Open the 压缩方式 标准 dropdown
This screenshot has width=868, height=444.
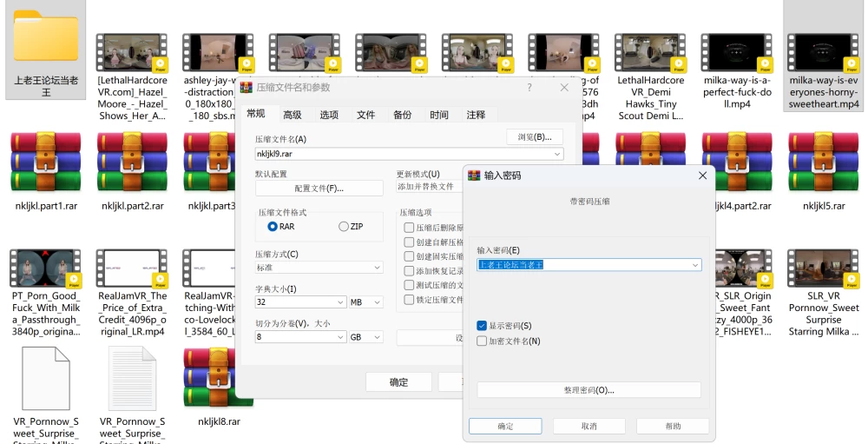[319, 267]
